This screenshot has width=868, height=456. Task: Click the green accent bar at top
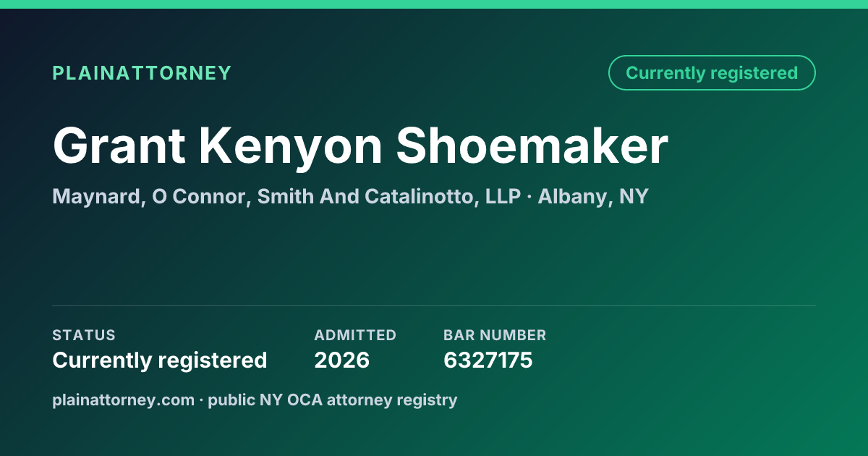click(434, 4)
